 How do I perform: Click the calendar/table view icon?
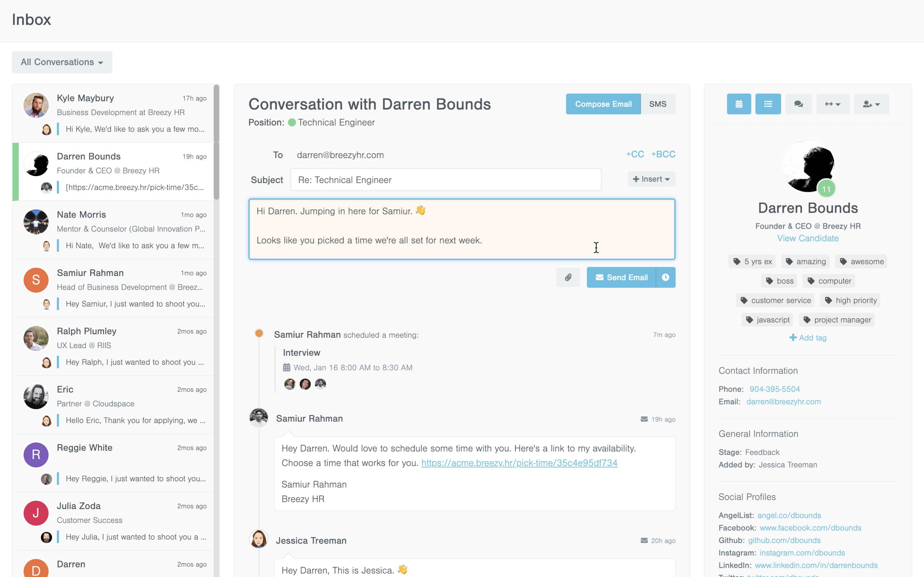pyautogui.click(x=739, y=103)
